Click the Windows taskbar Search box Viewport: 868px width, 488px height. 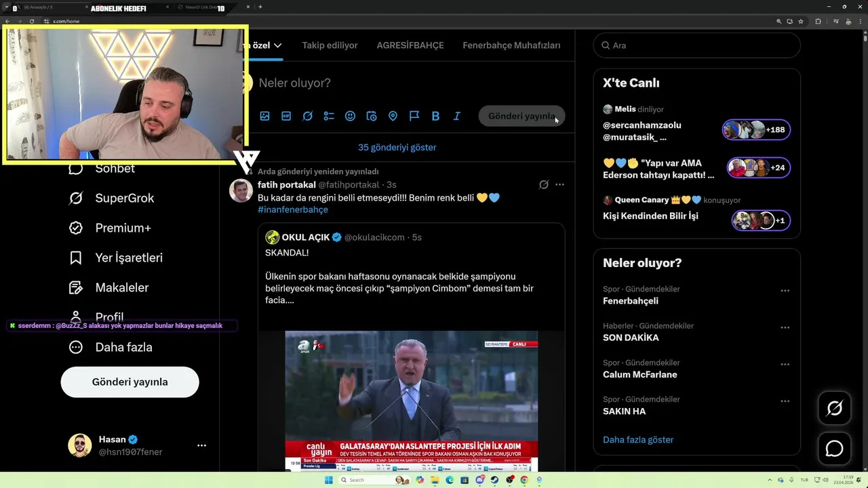click(374, 480)
